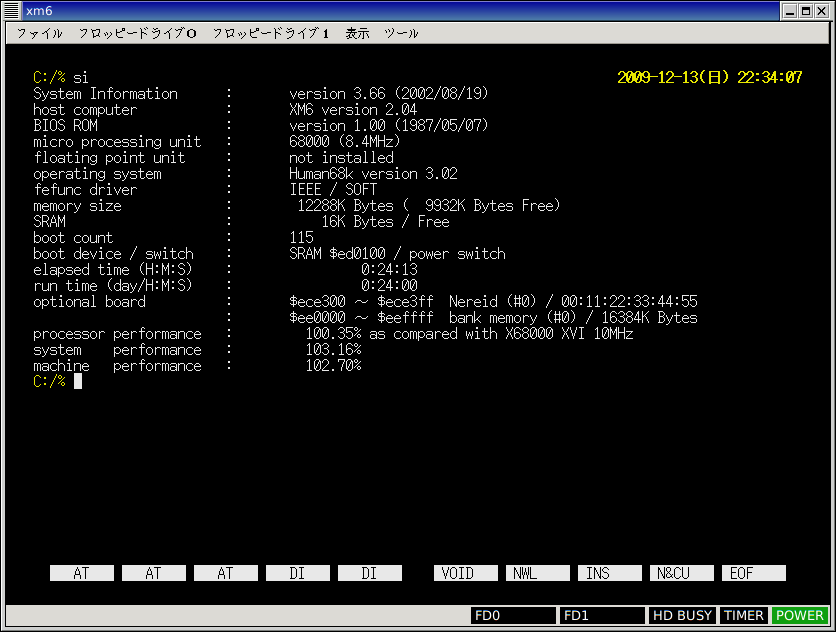Viewport: 836px width, 632px height.
Task: Minimize the xm6 window
Action: (x=790, y=11)
